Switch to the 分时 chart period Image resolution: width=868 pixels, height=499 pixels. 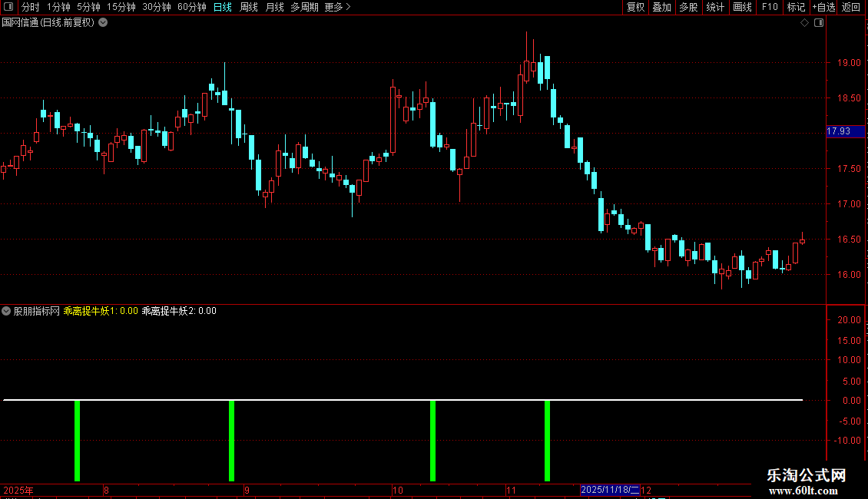(x=31, y=7)
